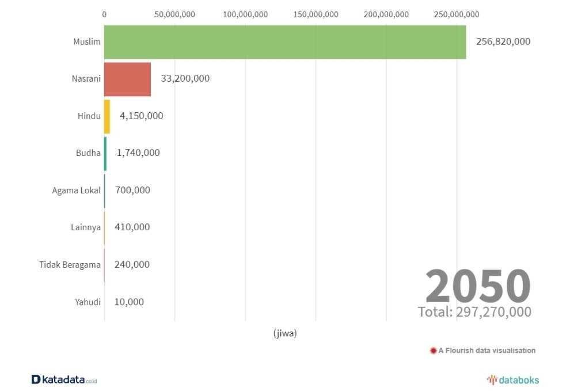The width and height of the screenshot is (566, 392).
Task: Select the green Muslim bar
Action: [284, 41]
